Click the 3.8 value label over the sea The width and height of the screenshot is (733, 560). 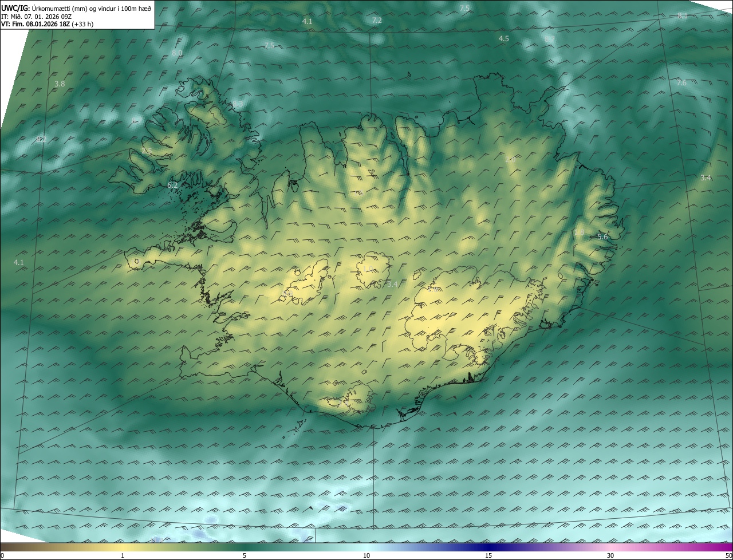(60, 84)
